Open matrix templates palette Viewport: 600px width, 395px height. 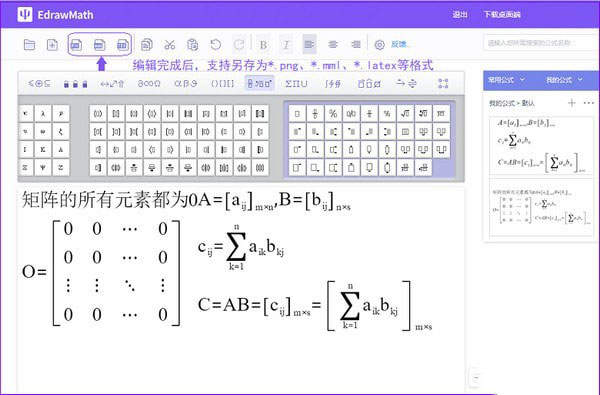443,83
